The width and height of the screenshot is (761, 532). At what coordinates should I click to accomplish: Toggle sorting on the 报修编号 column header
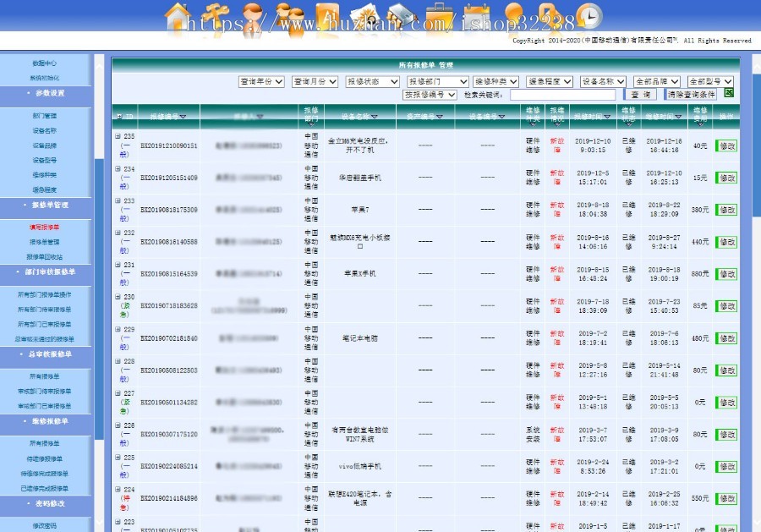pos(165,115)
